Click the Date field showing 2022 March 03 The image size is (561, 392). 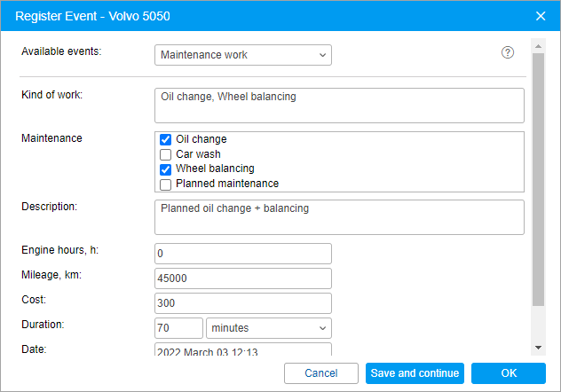(242, 351)
